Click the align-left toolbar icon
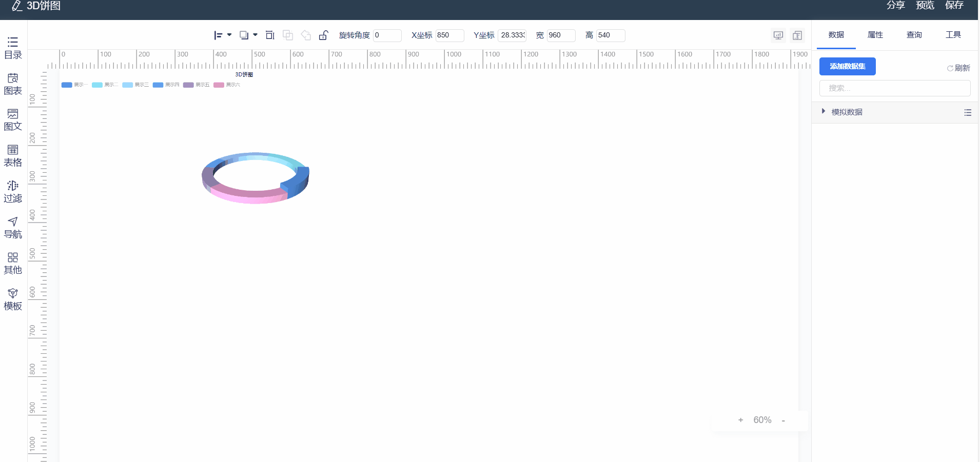The image size is (980, 462). pos(218,35)
